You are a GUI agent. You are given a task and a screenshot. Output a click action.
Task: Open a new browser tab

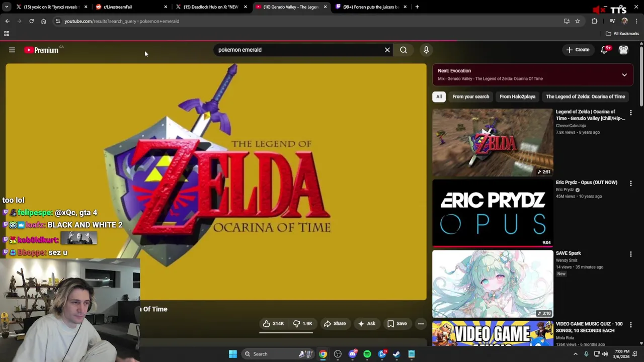(x=417, y=7)
